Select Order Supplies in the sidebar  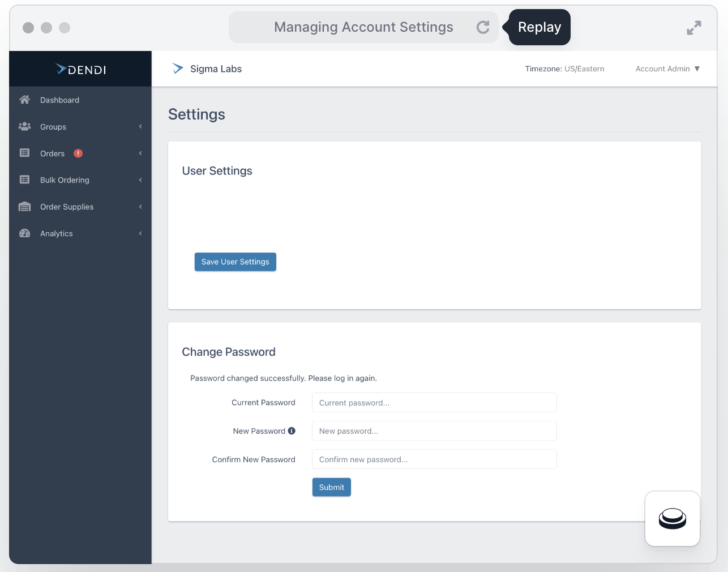click(x=80, y=206)
